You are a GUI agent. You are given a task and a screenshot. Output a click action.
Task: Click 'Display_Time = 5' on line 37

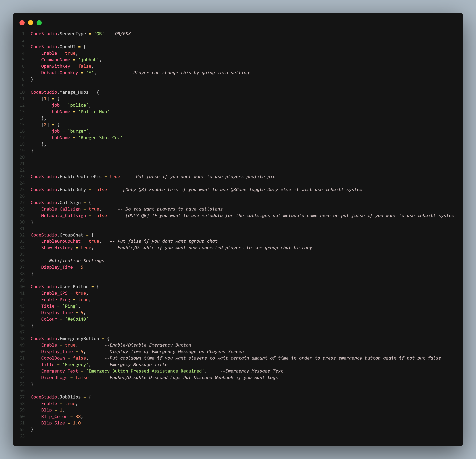62,267
